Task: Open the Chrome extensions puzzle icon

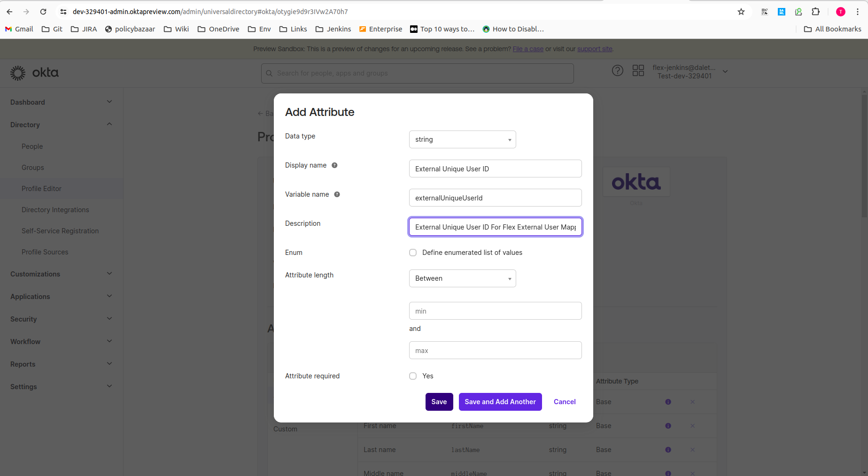Action: (816, 12)
